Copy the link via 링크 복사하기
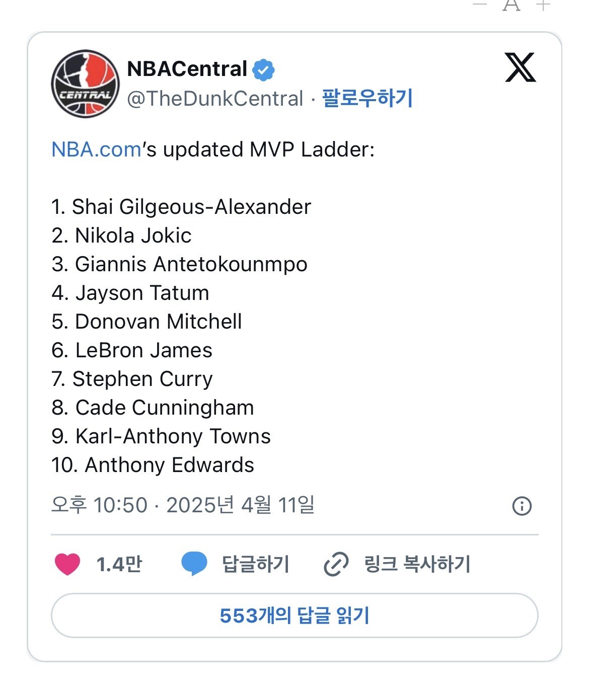 [x=417, y=564]
